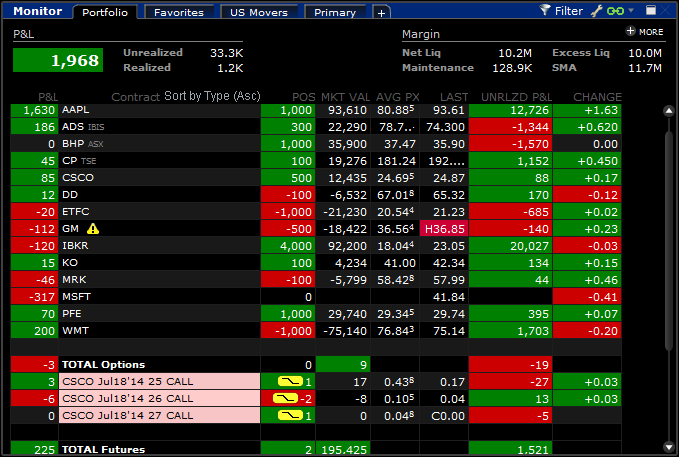Open the US Movers tab

[x=259, y=13]
